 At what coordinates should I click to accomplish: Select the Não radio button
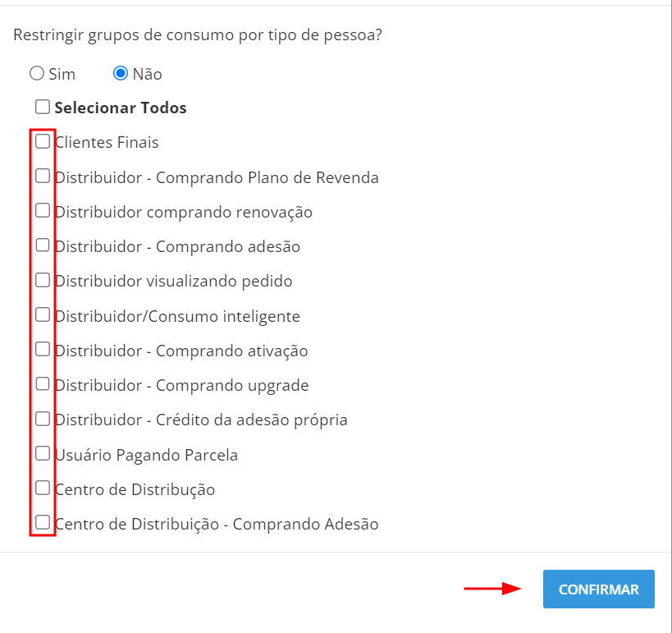click(121, 74)
